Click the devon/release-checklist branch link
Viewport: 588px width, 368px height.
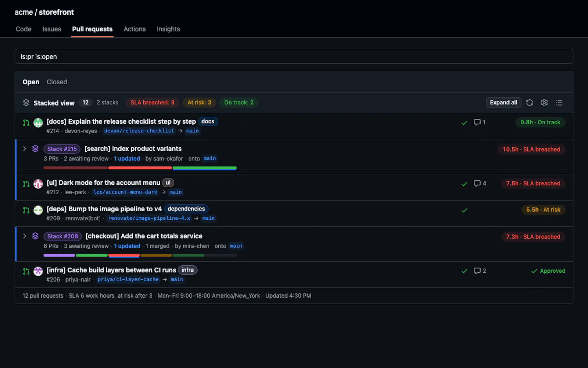click(139, 131)
